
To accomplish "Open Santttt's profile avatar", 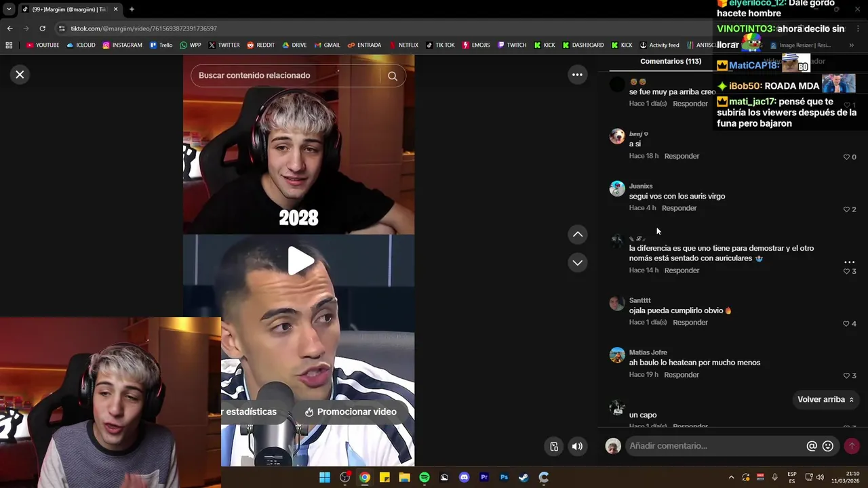I will [617, 303].
